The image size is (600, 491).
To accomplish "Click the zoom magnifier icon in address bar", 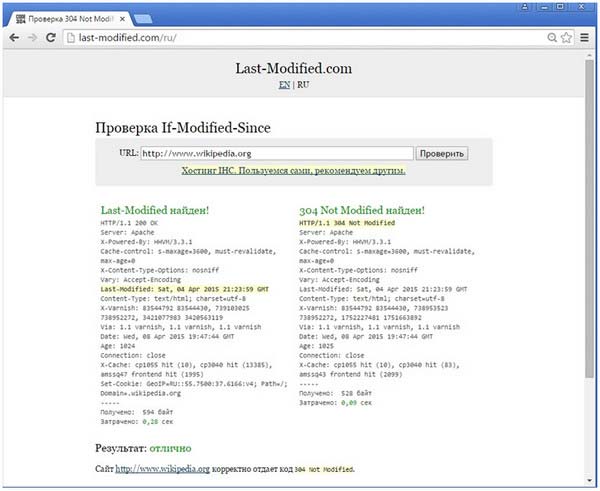I will coord(552,37).
